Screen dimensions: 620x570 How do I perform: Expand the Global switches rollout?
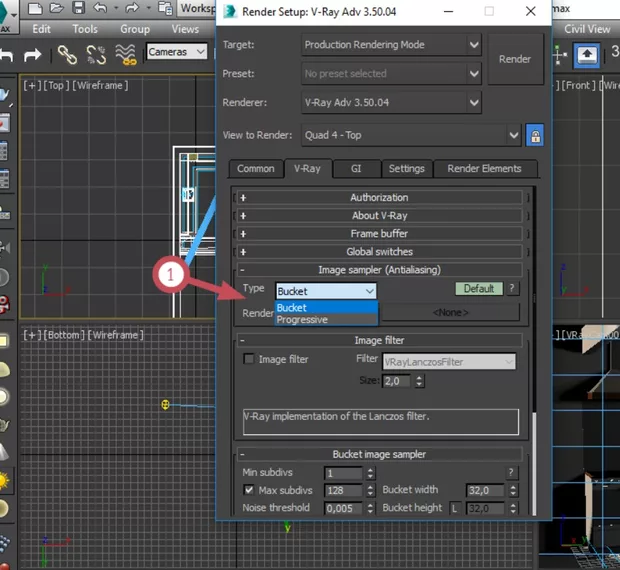coord(379,252)
